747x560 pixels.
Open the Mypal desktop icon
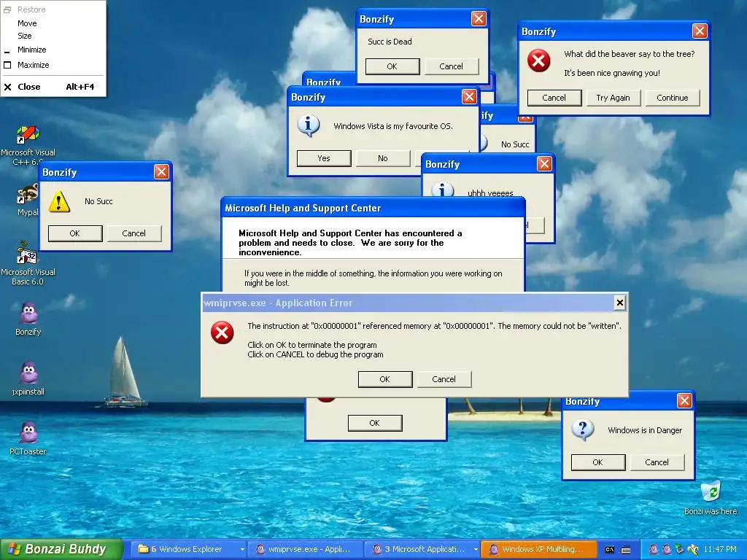tap(28, 195)
